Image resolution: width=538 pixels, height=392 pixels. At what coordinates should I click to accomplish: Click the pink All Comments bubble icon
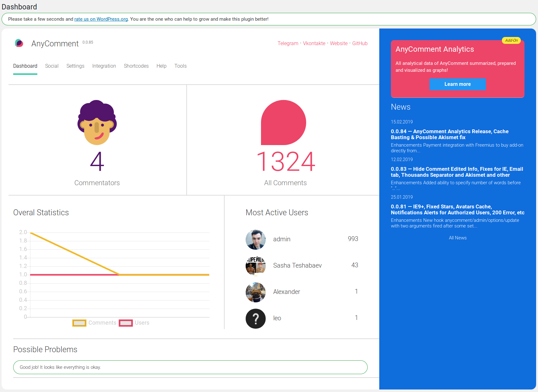[x=284, y=123]
